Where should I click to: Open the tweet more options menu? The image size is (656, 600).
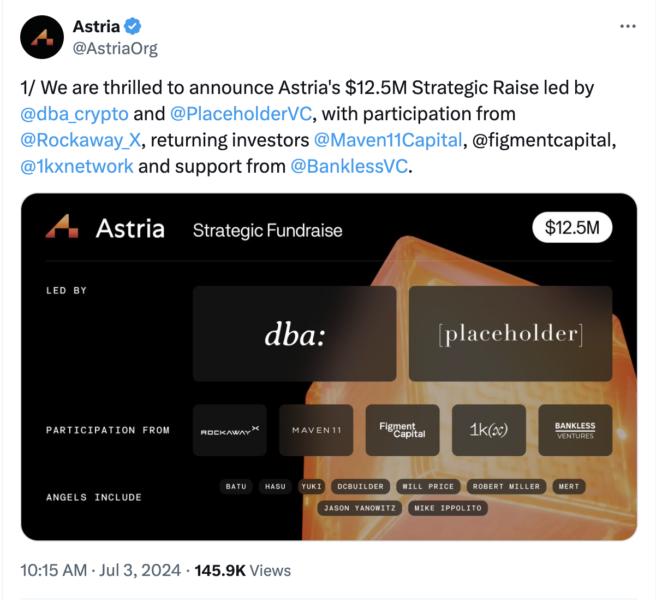628,26
